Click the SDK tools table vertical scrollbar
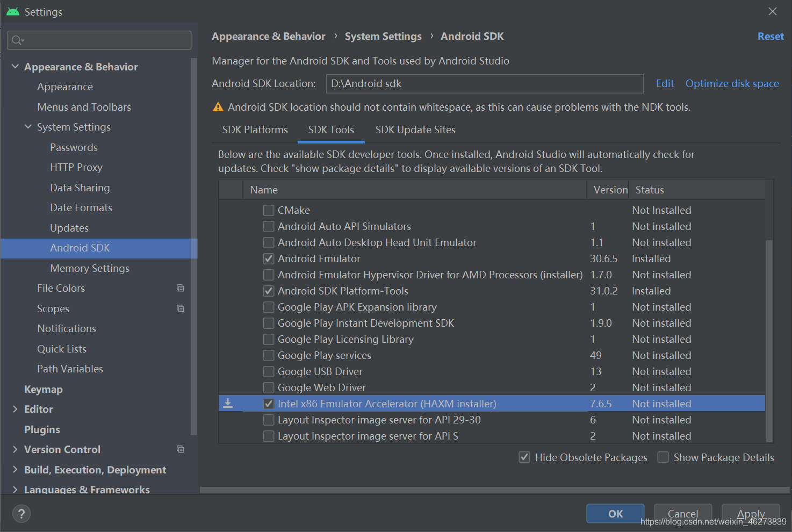 coord(769,341)
